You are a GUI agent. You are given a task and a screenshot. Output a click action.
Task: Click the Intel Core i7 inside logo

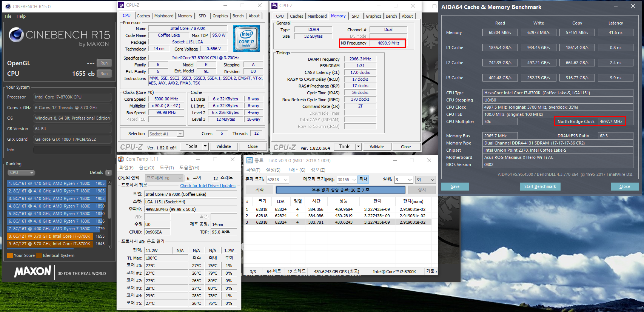click(246, 38)
